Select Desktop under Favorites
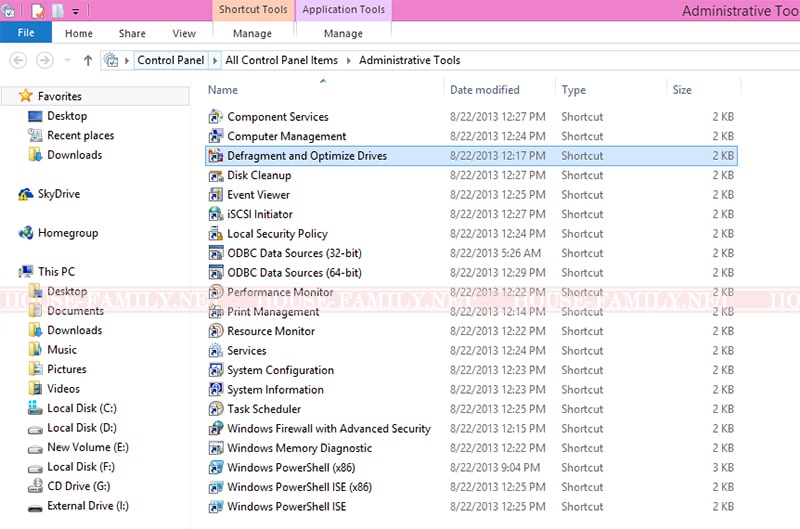800x529 pixels. (67, 116)
